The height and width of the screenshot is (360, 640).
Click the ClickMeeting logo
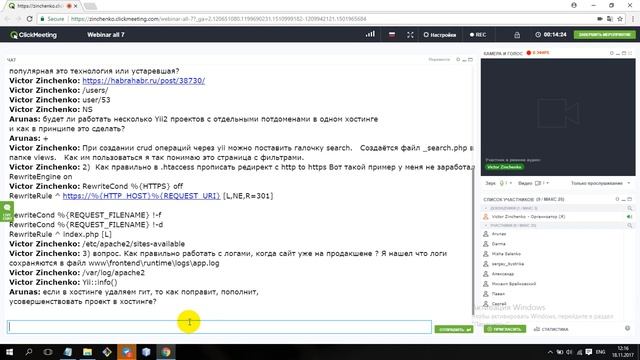click(x=34, y=35)
